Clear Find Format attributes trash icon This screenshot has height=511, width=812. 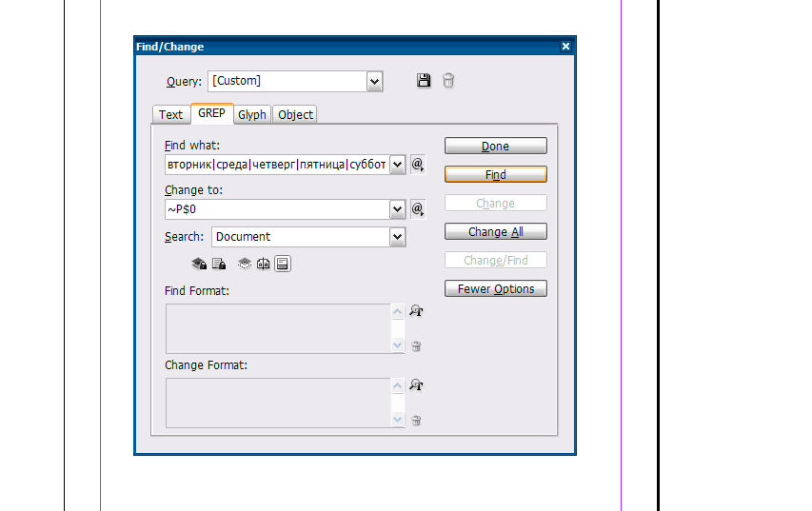[x=416, y=345]
